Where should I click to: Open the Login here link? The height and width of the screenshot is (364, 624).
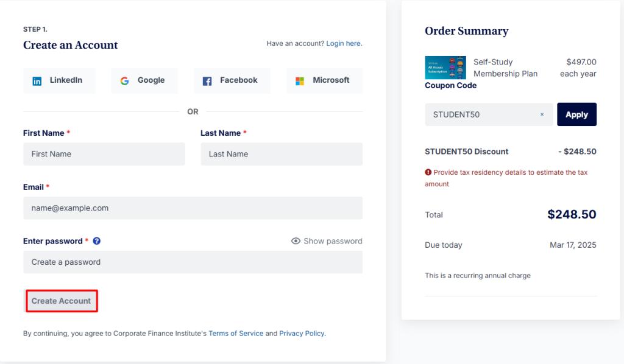[344, 44]
